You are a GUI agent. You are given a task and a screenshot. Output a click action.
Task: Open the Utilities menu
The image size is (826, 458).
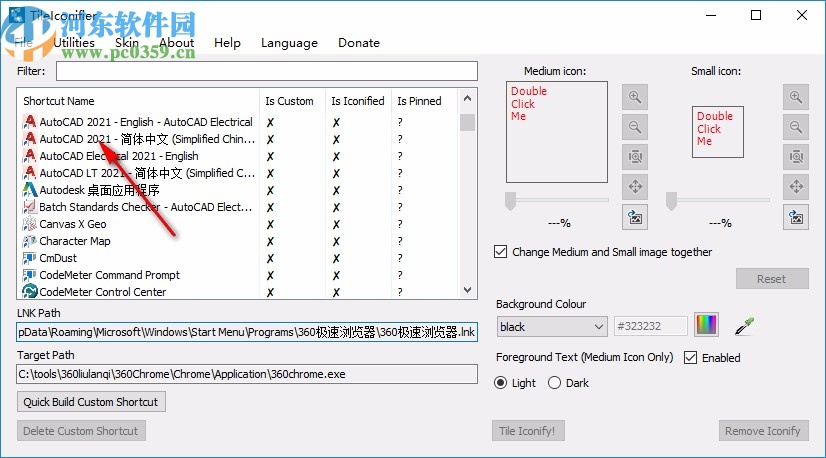pos(74,43)
